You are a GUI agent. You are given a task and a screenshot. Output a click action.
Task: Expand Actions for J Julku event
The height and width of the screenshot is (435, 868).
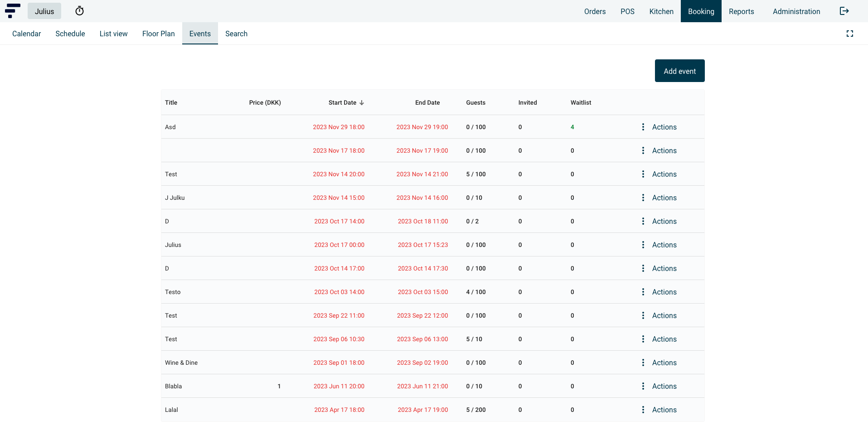pyautogui.click(x=664, y=198)
